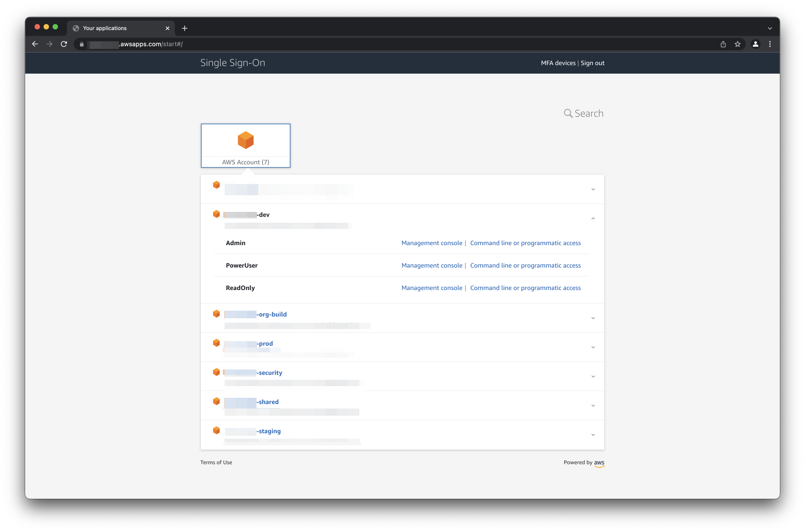Open MFA devices link
The height and width of the screenshot is (532, 805).
click(558, 63)
